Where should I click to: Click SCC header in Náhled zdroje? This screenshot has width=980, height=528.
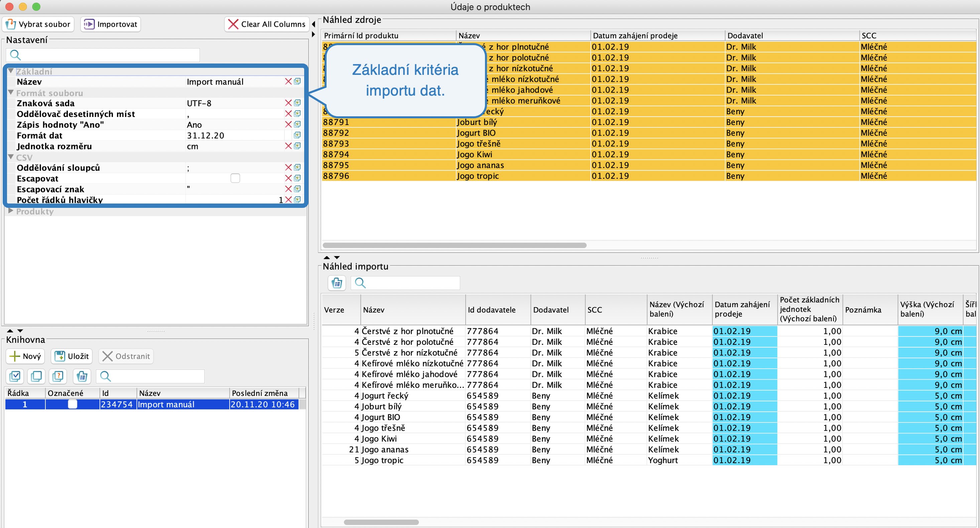(917, 36)
